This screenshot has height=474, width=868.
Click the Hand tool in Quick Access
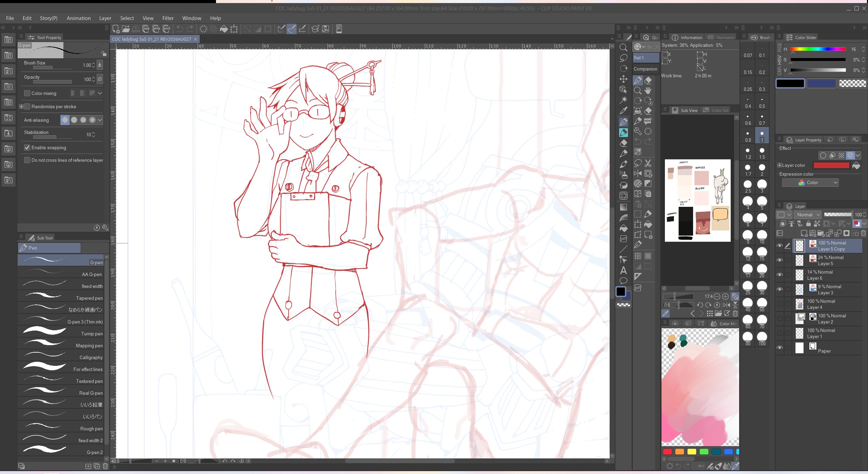pyautogui.click(x=648, y=91)
